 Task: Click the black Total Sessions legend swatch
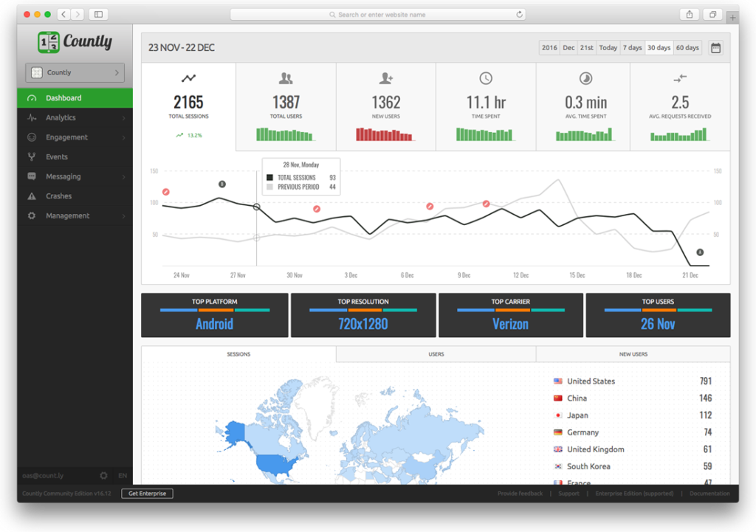click(x=269, y=178)
